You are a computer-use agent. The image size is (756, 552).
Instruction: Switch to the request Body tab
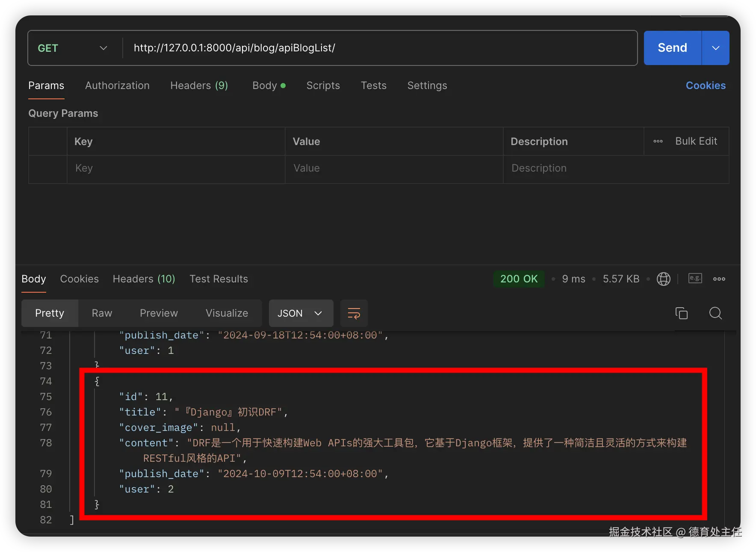coord(269,86)
